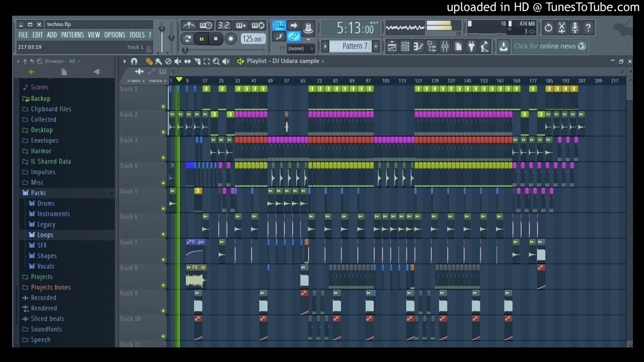Viewport: 644px width, 362px height.
Task: Select the delete tool
Action: click(168, 61)
